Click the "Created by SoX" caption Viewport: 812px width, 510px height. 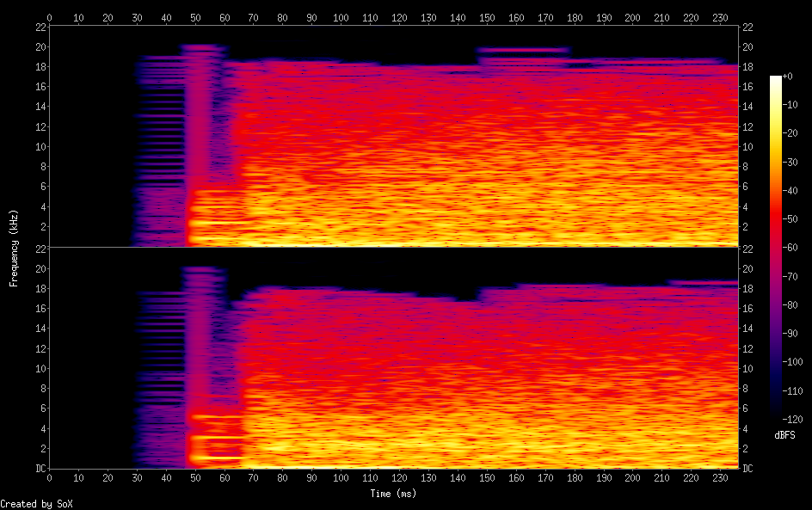tap(36, 504)
